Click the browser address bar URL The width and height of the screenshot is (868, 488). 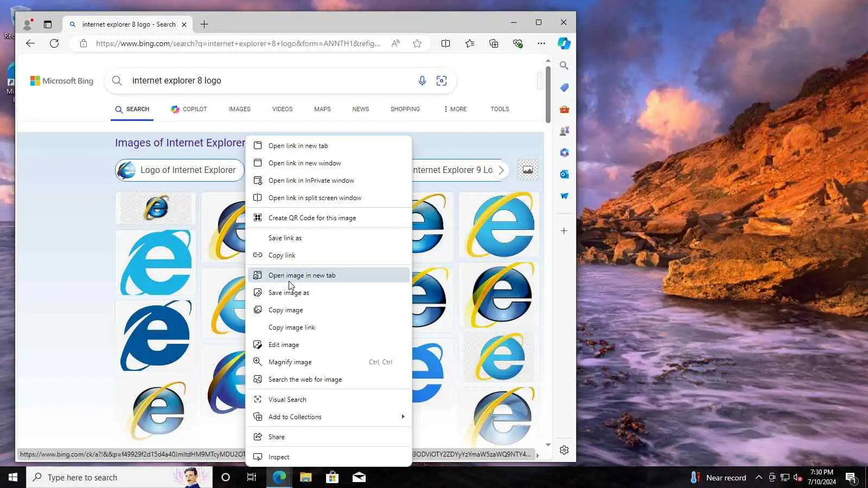pyautogui.click(x=238, y=43)
